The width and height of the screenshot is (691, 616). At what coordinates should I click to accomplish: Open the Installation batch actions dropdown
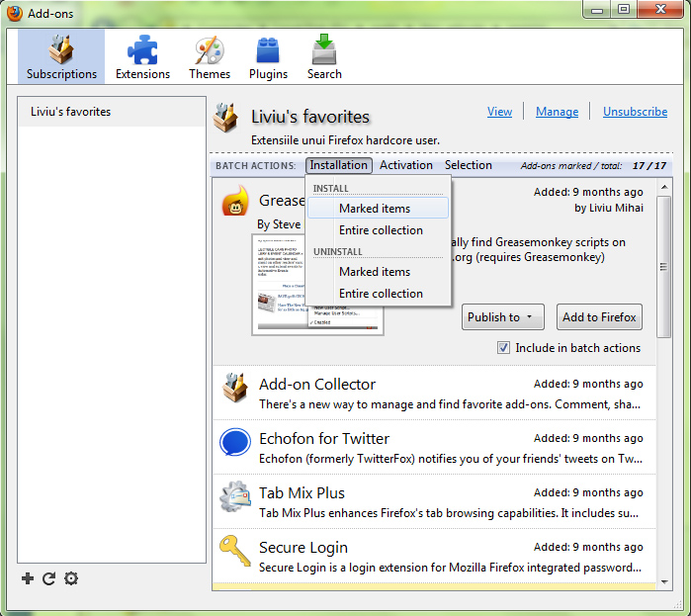(338, 165)
